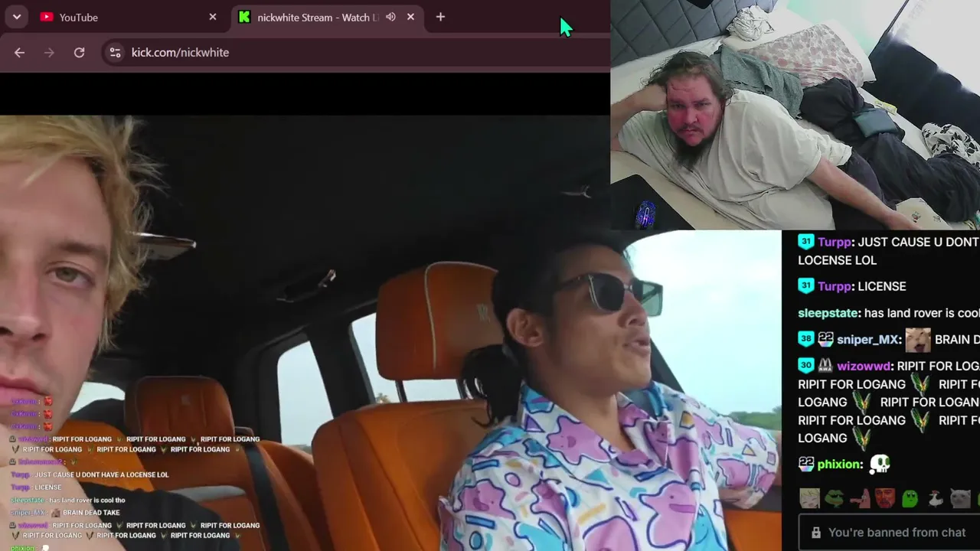
Task: Close the nickwhite Stream tab
Action: pos(410,17)
